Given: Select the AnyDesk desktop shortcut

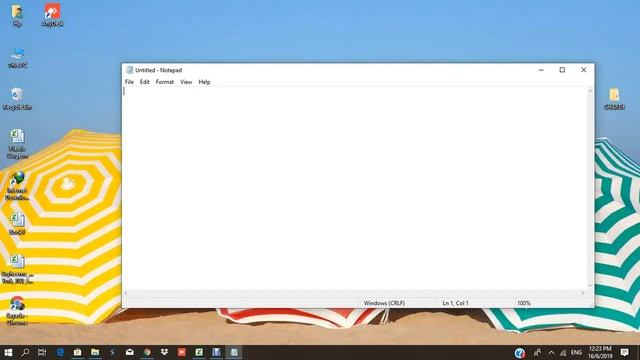Looking at the screenshot, I should click(52, 15).
